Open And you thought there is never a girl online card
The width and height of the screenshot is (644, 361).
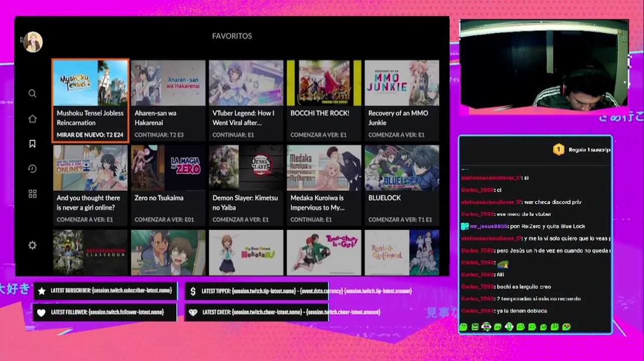point(90,185)
